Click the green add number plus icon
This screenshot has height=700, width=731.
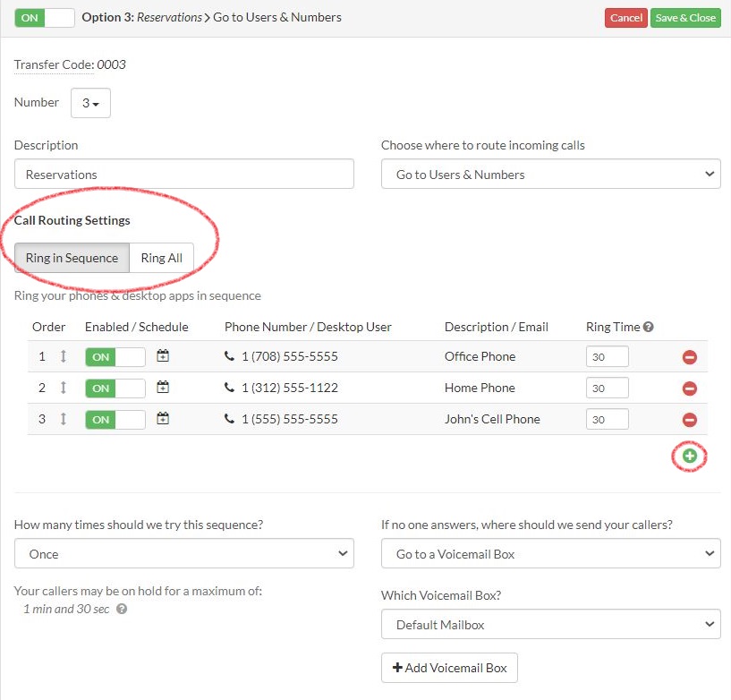tap(690, 456)
